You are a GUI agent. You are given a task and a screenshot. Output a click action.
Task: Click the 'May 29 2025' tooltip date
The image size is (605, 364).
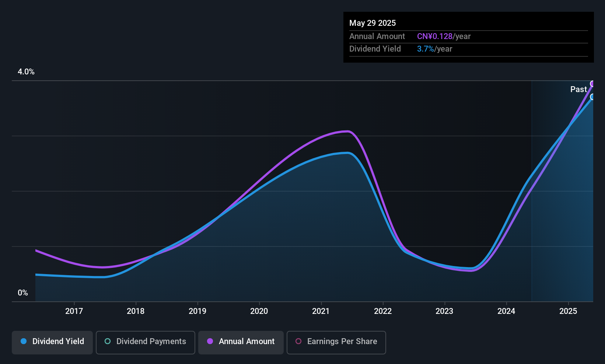pyautogui.click(x=373, y=23)
